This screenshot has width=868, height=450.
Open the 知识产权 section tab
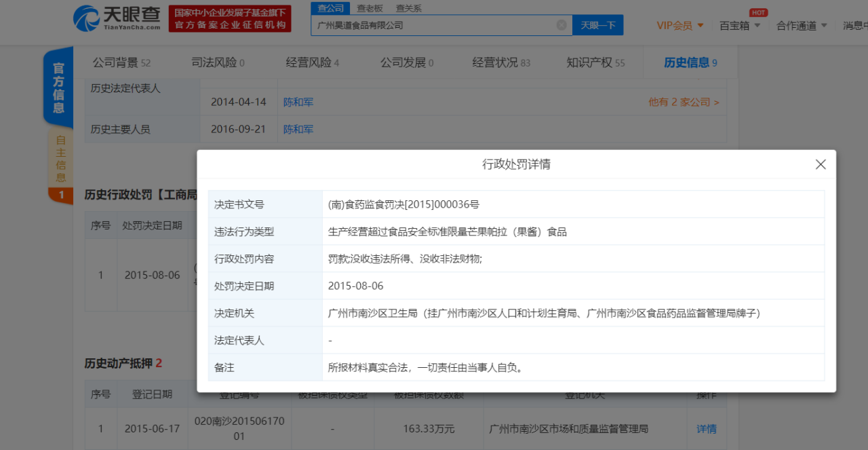click(x=595, y=63)
